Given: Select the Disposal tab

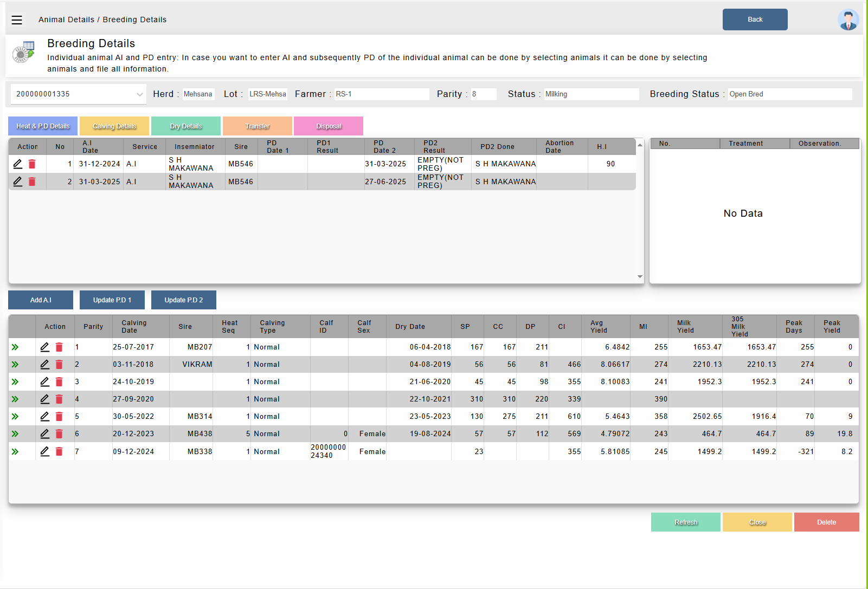Looking at the screenshot, I should (x=329, y=126).
